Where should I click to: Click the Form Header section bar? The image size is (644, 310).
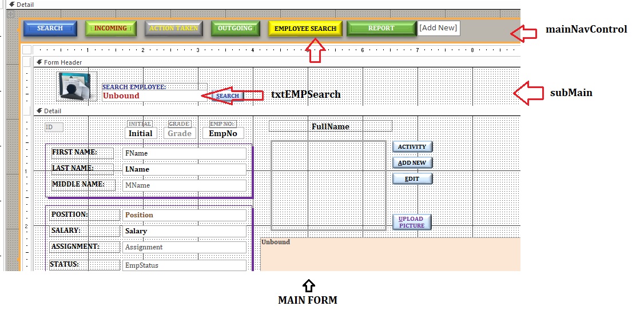click(276, 62)
